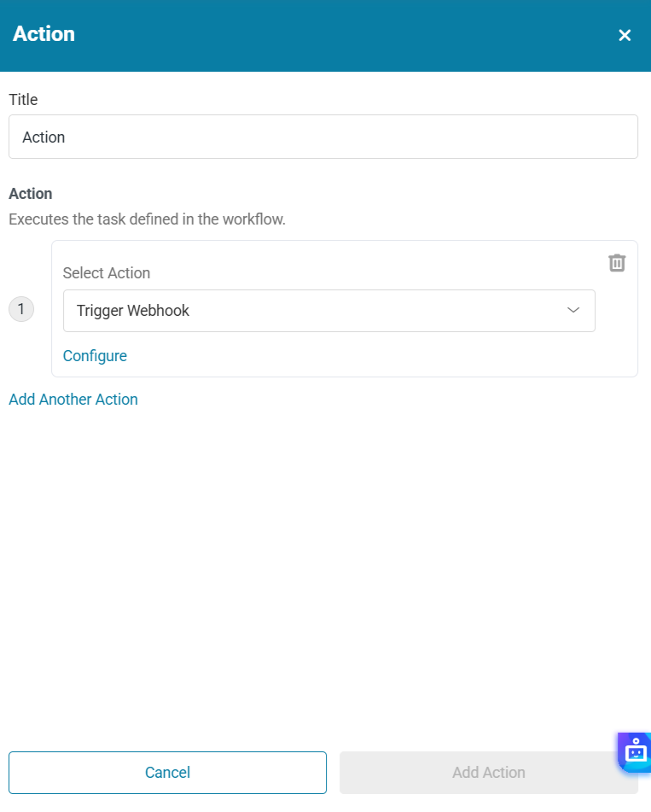Click the Title field label
This screenshot has height=812, width=651.
[x=23, y=100]
